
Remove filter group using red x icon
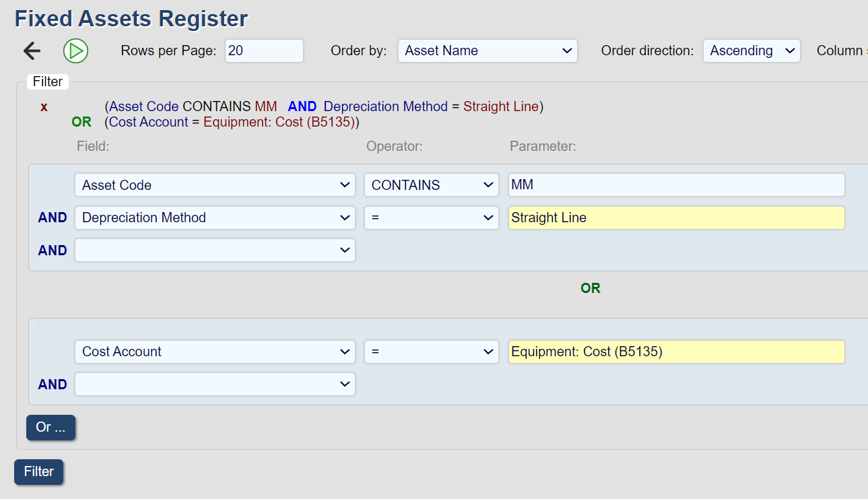tap(43, 106)
